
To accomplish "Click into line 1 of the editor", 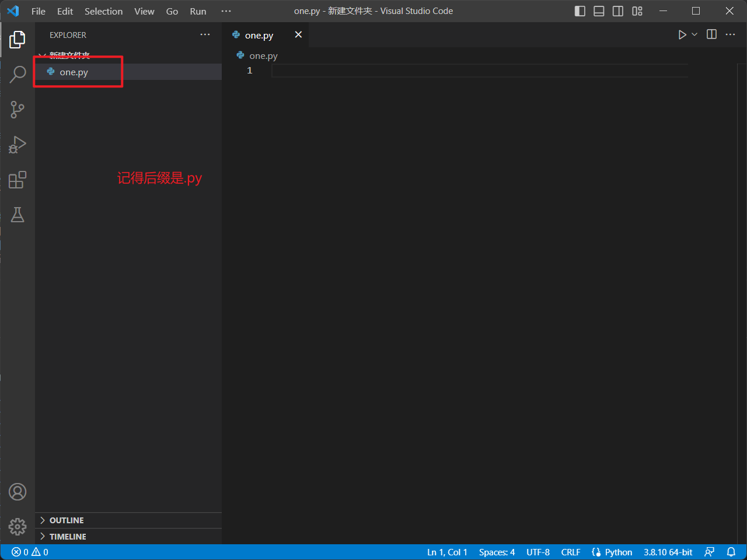I will (467, 71).
